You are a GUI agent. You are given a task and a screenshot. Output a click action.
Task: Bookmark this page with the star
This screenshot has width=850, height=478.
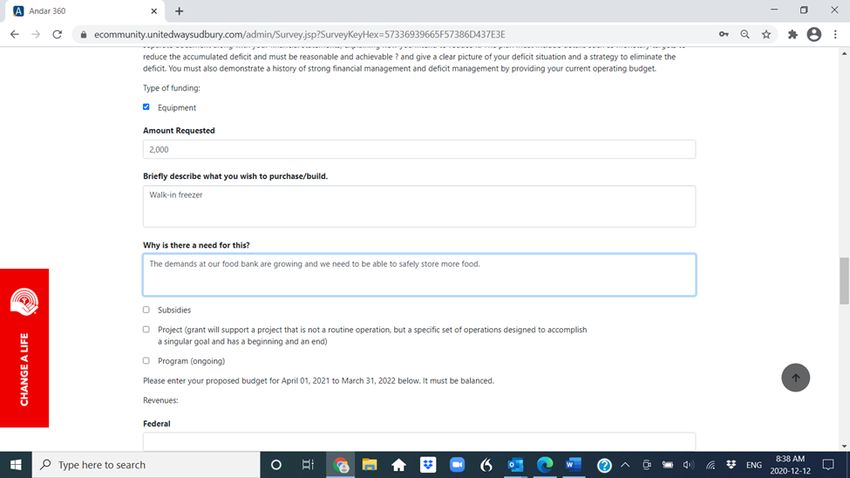(766, 34)
